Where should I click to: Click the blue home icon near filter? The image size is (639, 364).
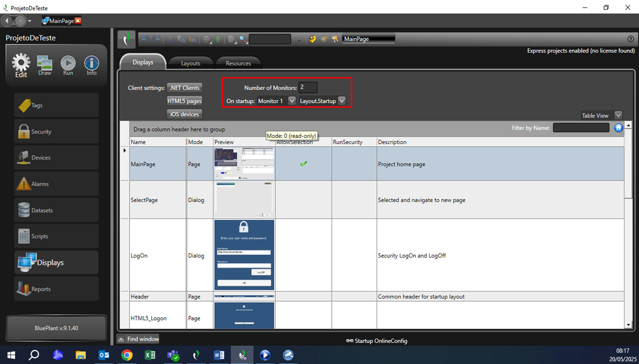tap(619, 128)
